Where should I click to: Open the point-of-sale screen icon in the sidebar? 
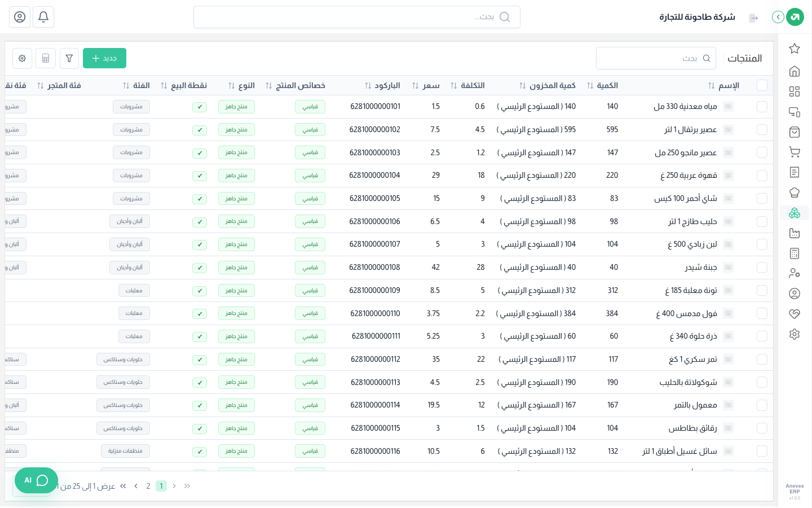795,112
